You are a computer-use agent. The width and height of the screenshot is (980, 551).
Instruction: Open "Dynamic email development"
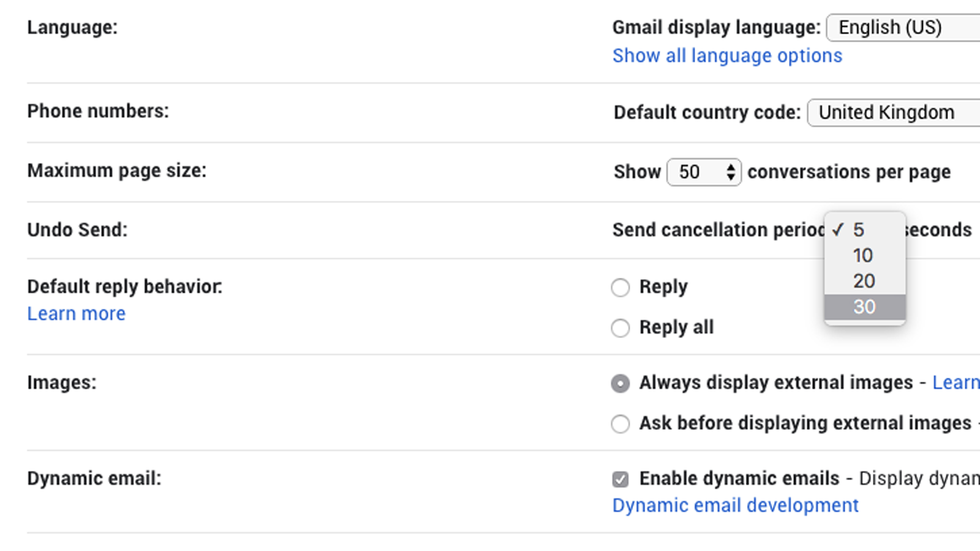pyautogui.click(x=735, y=505)
